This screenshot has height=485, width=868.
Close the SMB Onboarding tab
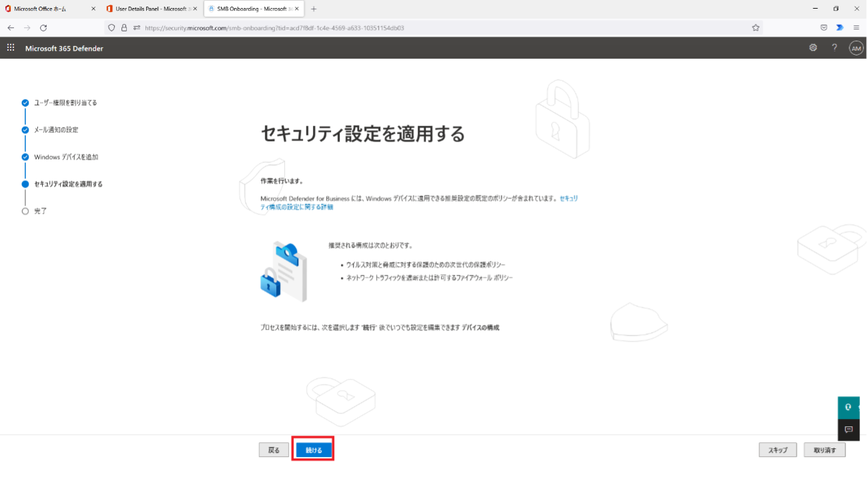coord(297,9)
